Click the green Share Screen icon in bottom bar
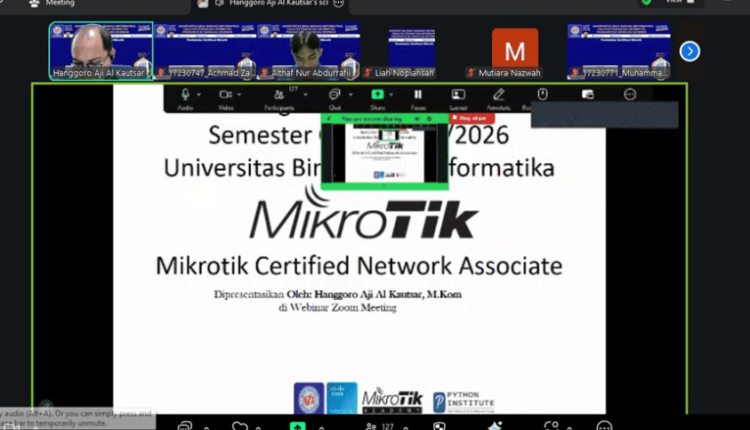This screenshot has height=430, width=750. tap(298, 425)
